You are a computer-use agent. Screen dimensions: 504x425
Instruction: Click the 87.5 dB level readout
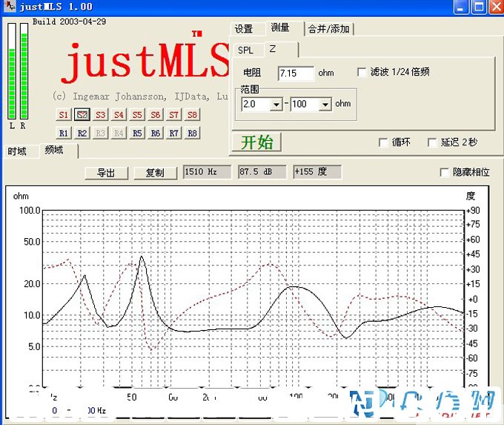point(262,172)
